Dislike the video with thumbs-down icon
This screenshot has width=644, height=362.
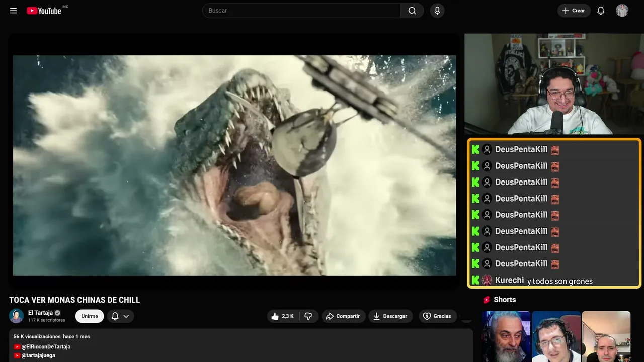click(x=308, y=316)
